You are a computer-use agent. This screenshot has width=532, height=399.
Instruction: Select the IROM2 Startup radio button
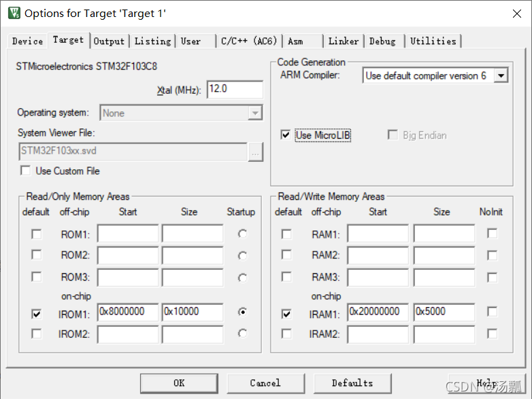point(242,333)
